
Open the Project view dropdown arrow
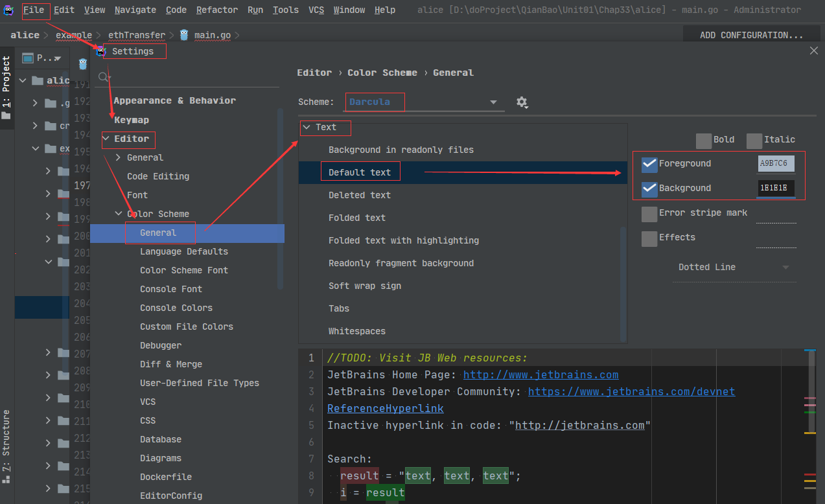(58, 59)
